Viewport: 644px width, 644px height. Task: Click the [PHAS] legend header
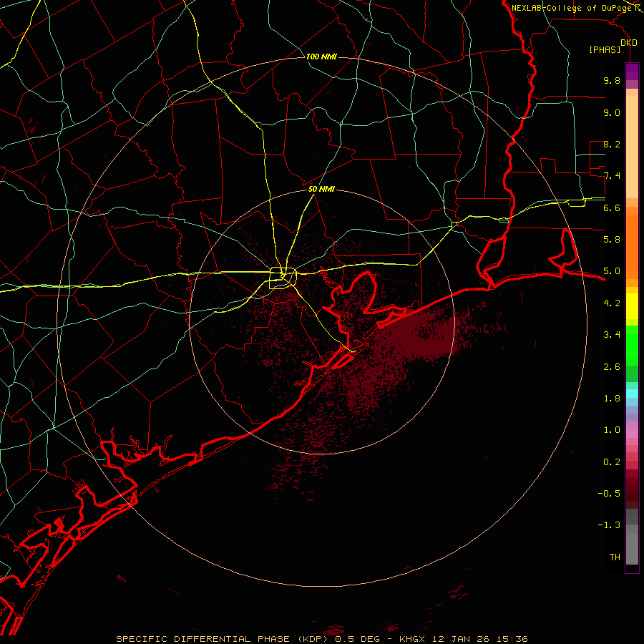[x=605, y=50]
